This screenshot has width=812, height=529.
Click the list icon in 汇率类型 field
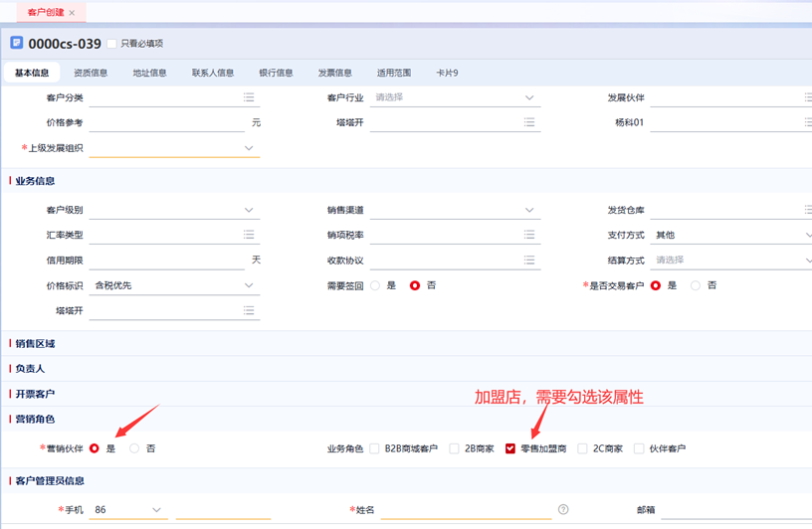click(x=249, y=236)
